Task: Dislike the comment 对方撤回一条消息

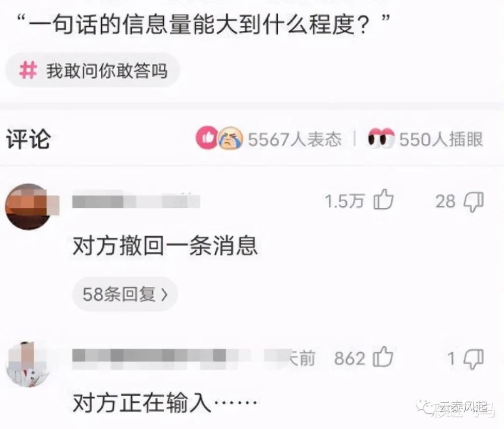Action: (474, 202)
